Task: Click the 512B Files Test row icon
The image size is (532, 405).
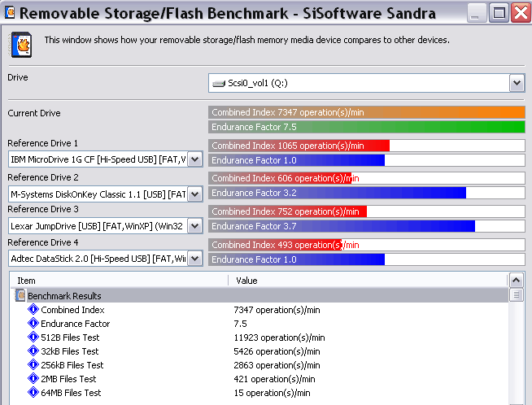Action: tap(33, 337)
